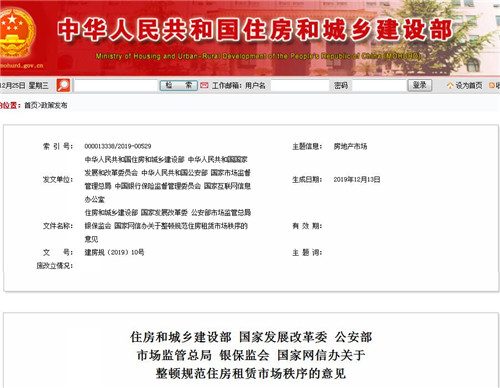
Task: Click headline line 住房和城乡建设部 国家发展改革委 公安部
Action: (x=251, y=337)
